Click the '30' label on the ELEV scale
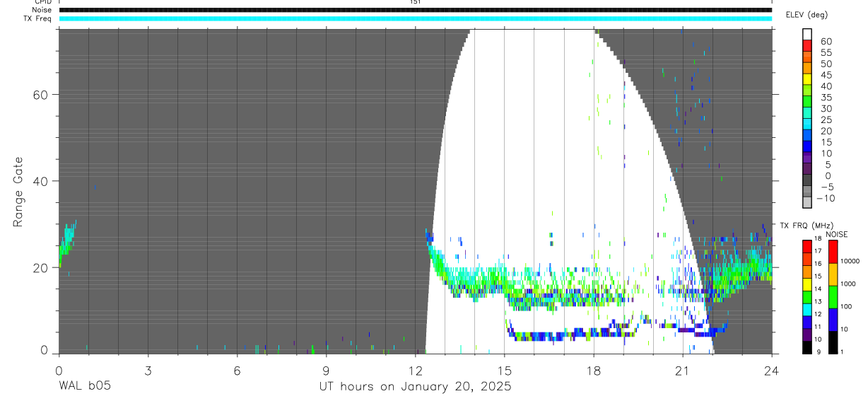 tap(826, 108)
